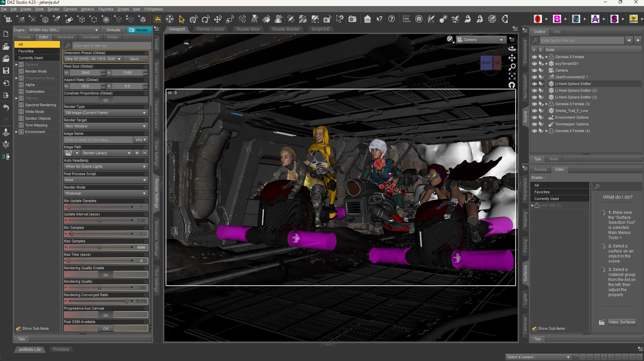
Task: Open the Render menu
Action: click(53, 9)
